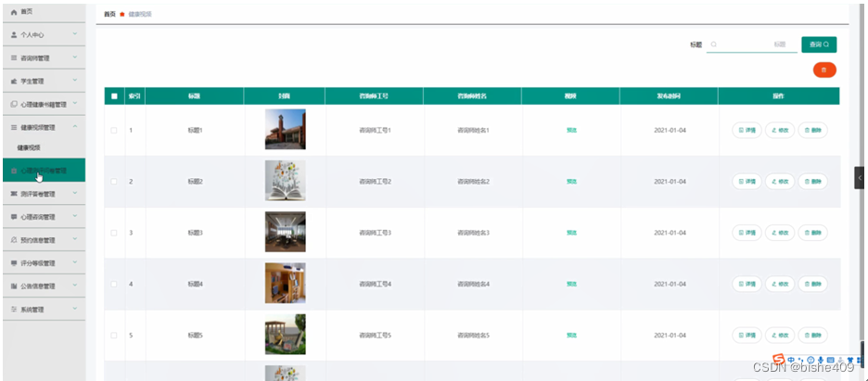
Task: Open the 健康视频管理 menu label
Action: tap(38, 128)
